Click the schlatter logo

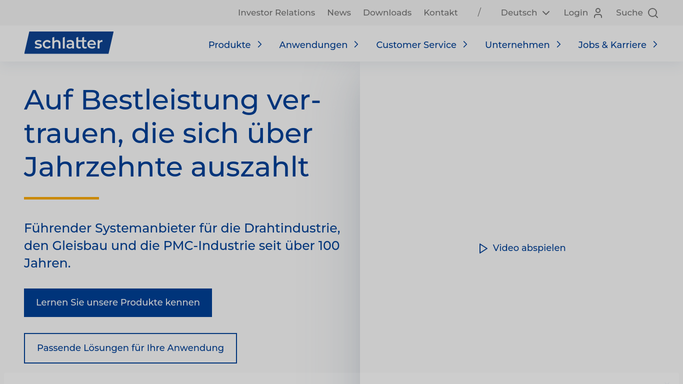(x=69, y=43)
